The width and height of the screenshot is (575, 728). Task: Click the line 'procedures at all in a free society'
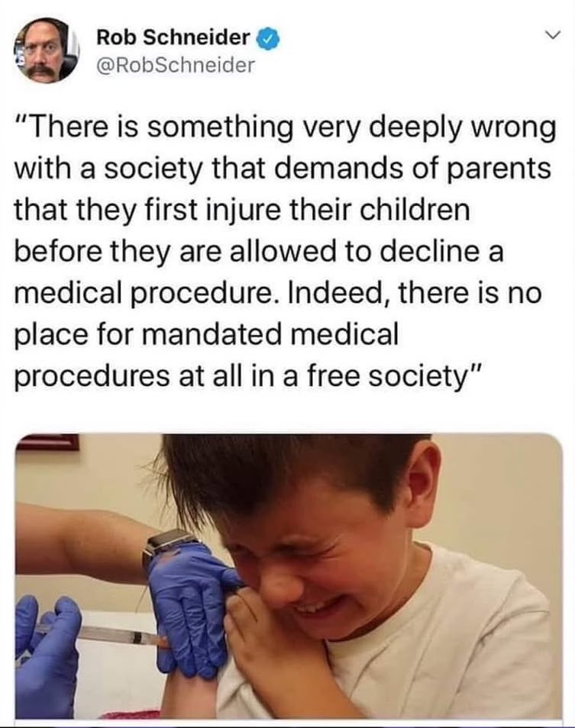[246, 375]
